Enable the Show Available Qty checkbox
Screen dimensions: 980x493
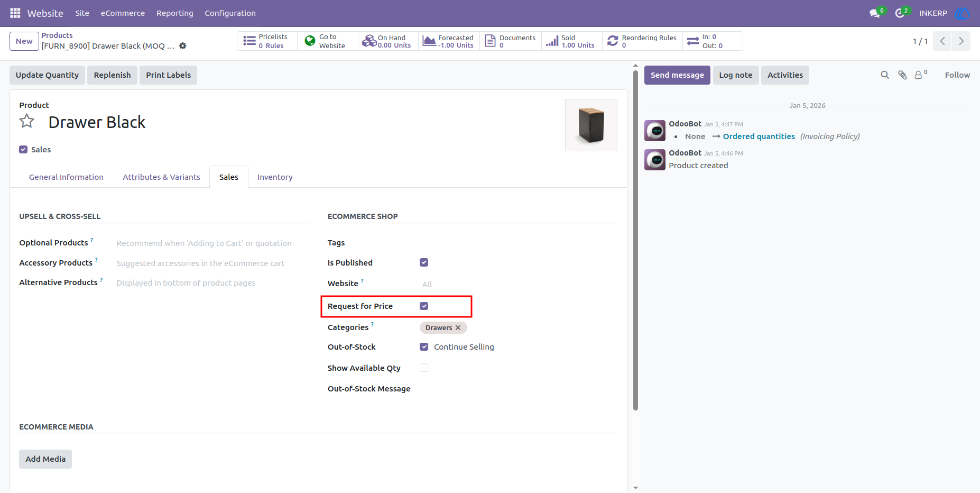[424, 368]
